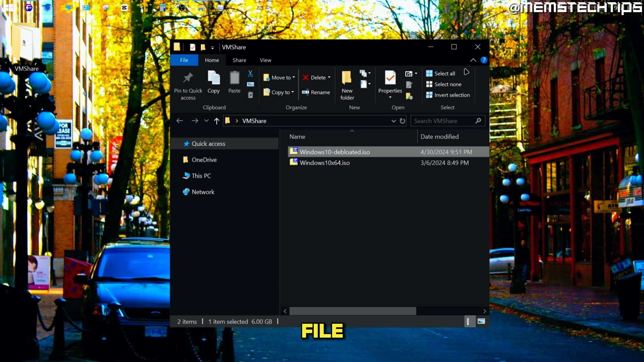This screenshot has height=362, width=644.
Task: Click the 7z open-with icon
Action: coord(409,74)
